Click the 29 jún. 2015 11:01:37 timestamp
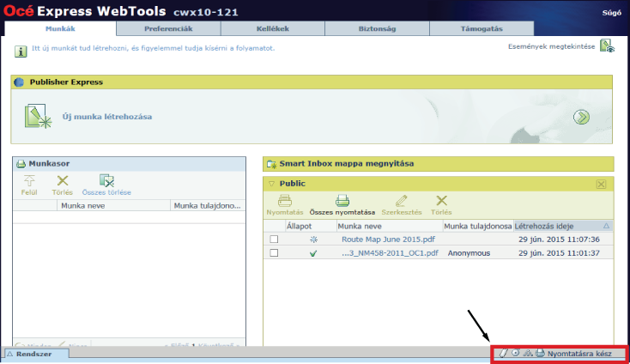630x364 pixels. pos(559,253)
